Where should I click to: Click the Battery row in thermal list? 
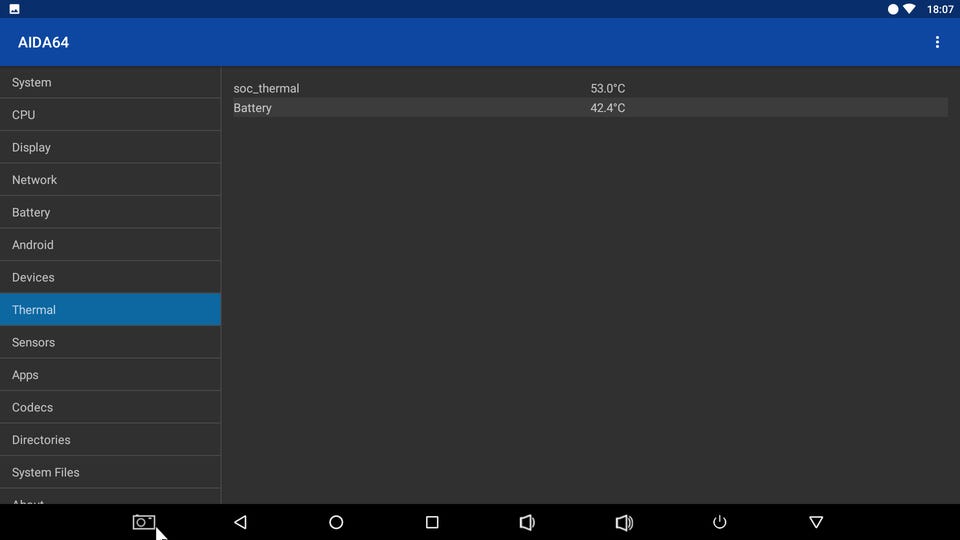click(x=590, y=108)
